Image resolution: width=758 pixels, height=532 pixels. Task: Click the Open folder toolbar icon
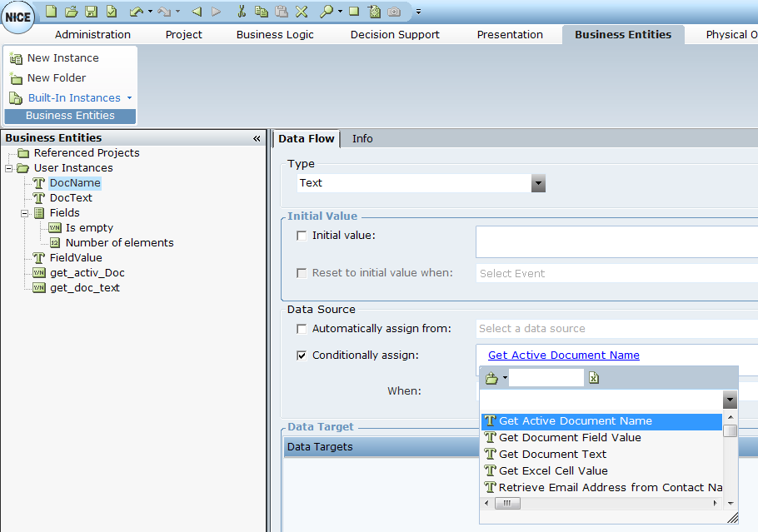click(72, 12)
